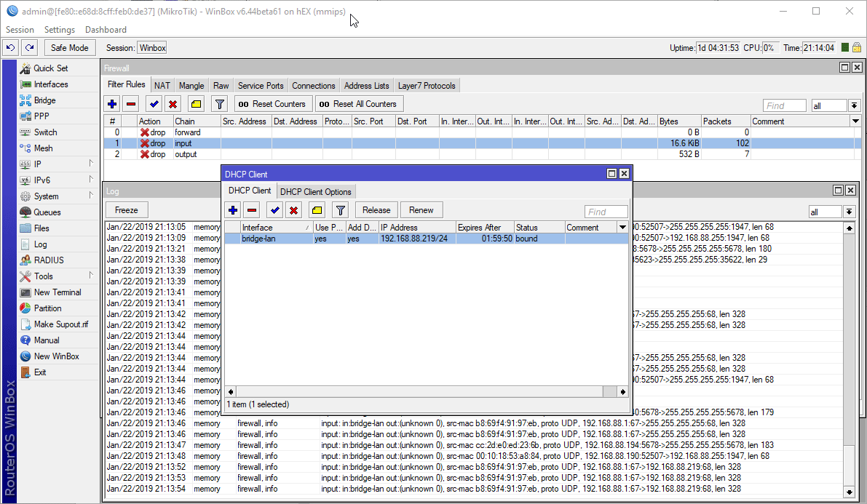Click Reset All Counters button
The height and width of the screenshot is (504, 867).
pos(359,104)
